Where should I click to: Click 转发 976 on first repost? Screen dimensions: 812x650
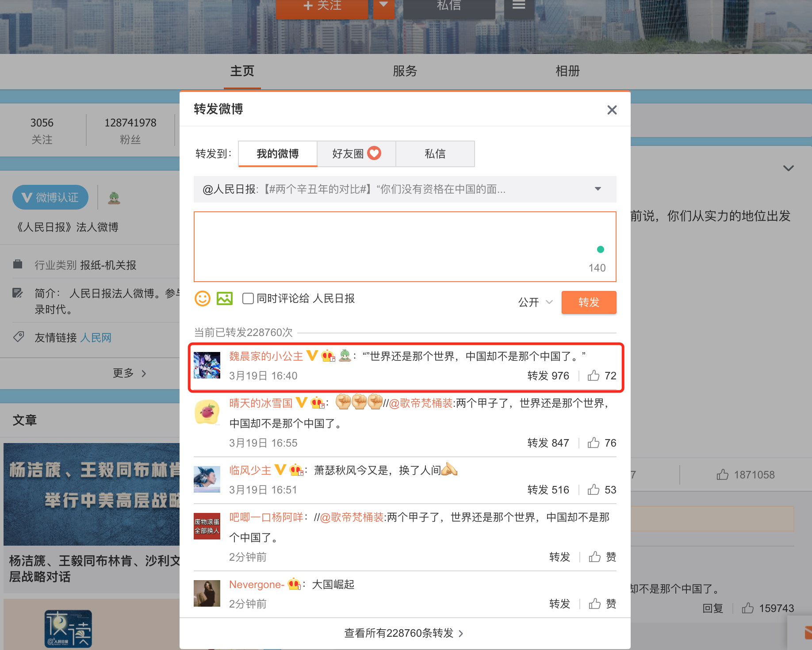pos(548,375)
